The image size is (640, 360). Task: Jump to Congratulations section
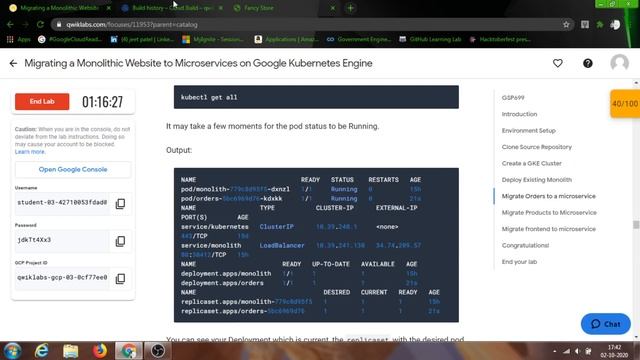(525, 245)
